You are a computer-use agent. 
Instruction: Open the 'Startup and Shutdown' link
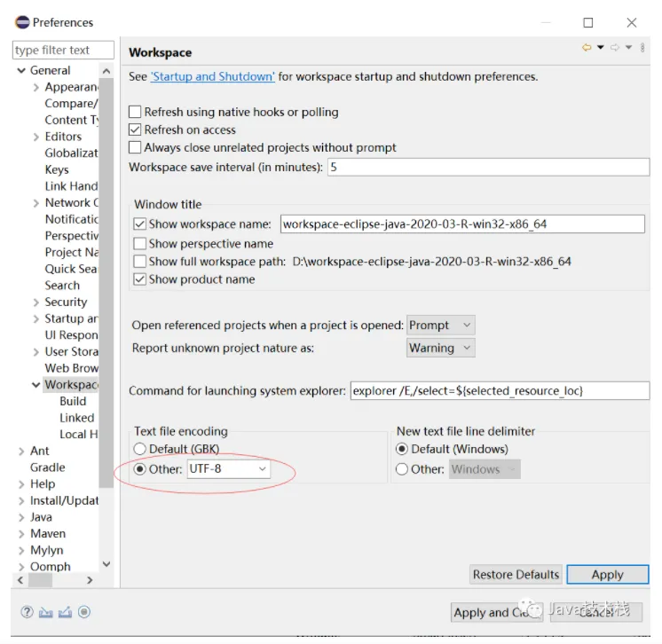click(x=213, y=76)
